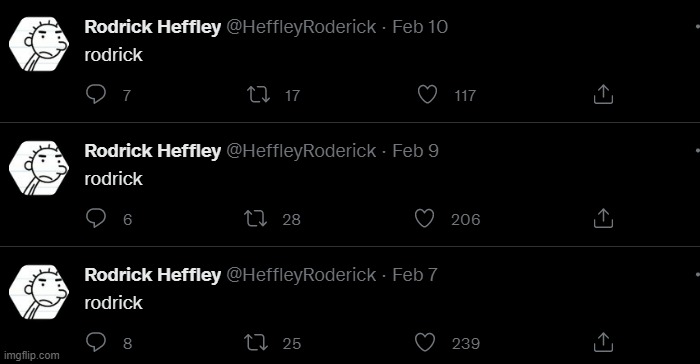The image size is (700, 364).
Task: Reply to the Feb 10 tweet
Action: pos(96,94)
